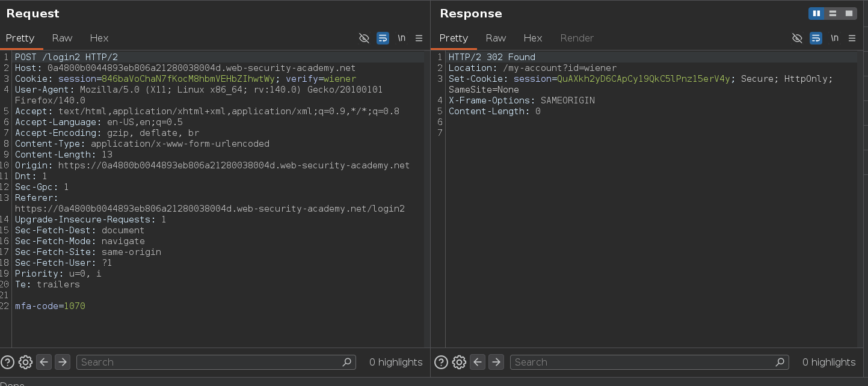This screenshot has width=868, height=386.
Task: Switch Response panel to Raw tab
Action: pyautogui.click(x=496, y=38)
